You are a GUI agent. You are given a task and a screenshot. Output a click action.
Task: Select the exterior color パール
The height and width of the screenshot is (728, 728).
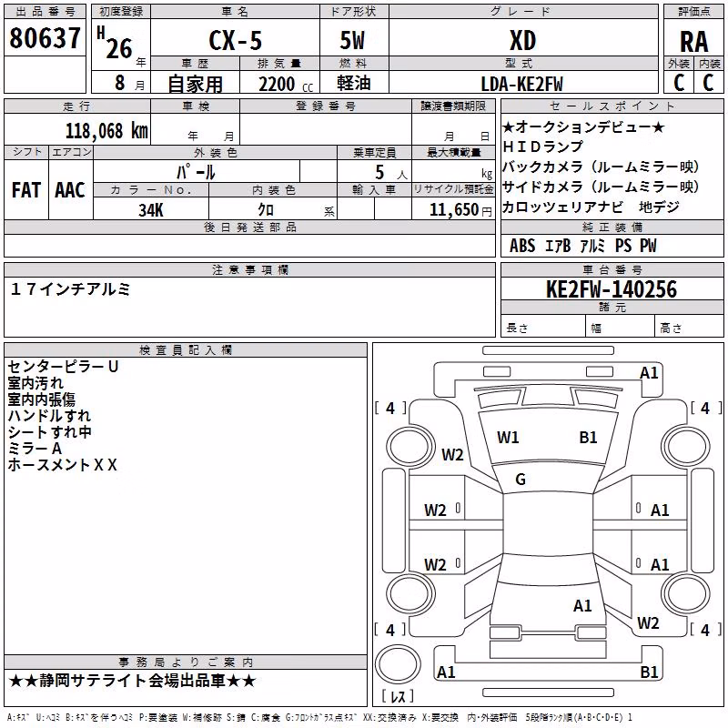click(x=196, y=172)
